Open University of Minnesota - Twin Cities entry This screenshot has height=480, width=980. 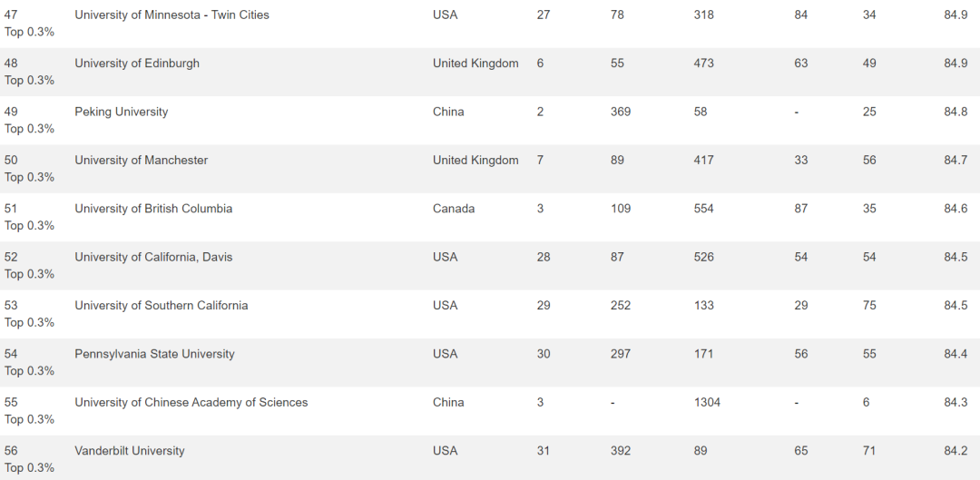point(171,15)
